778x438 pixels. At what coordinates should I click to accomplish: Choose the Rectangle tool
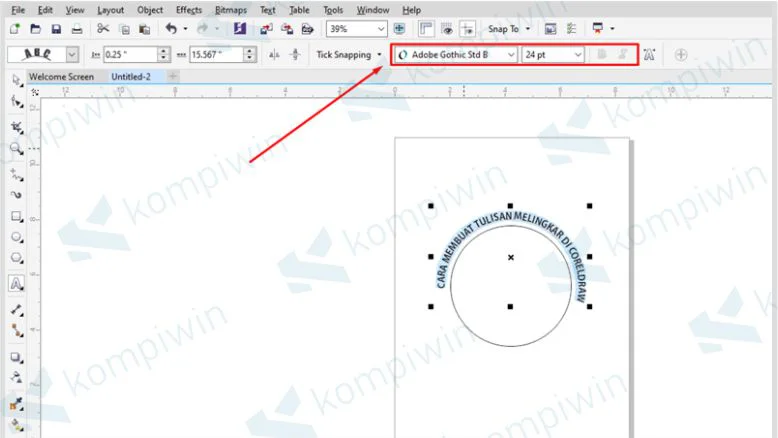coord(17,216)
